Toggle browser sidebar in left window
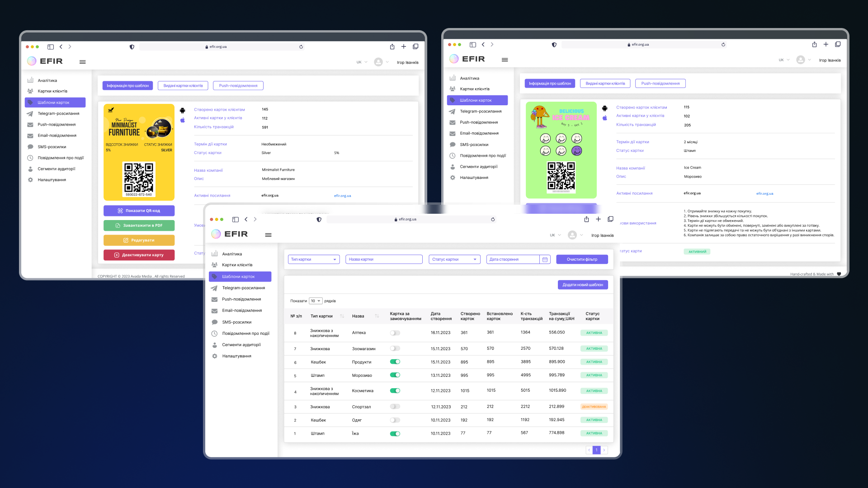The height and width of the screenshot is (488, 868). click(51, 47)
